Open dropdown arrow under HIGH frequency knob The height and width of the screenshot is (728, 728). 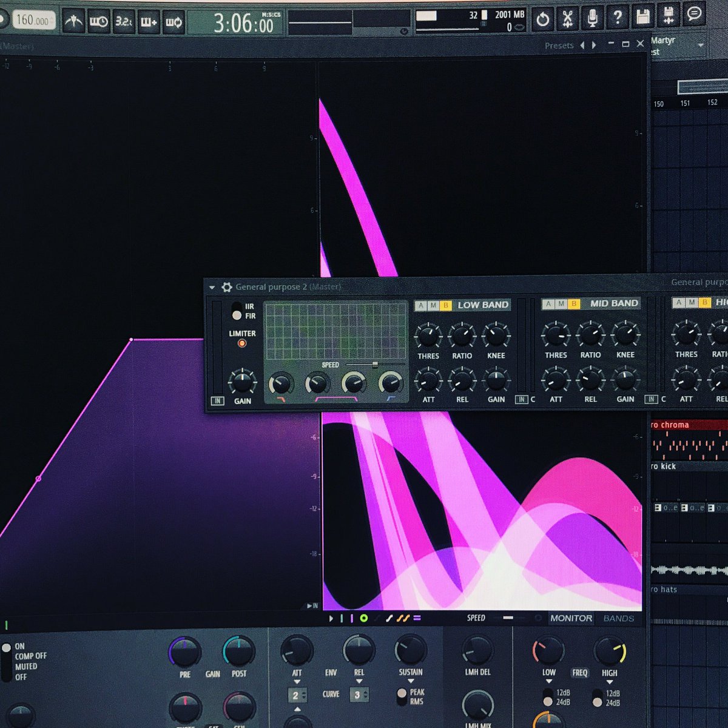coord(610,682)
